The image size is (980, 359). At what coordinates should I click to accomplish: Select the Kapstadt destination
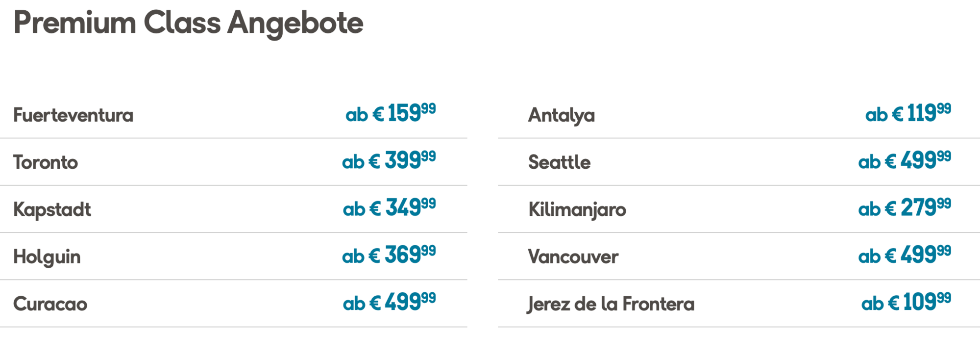click(x=52, y=210)
